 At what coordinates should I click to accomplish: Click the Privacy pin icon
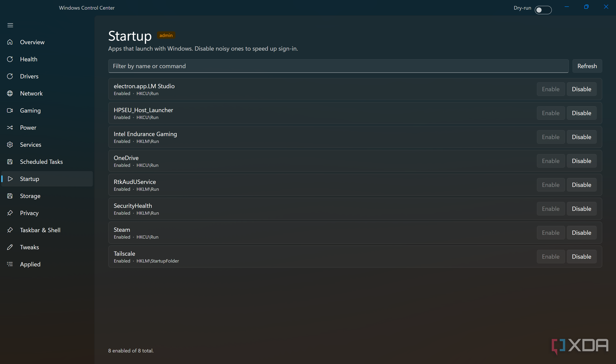tap(10, 213)
